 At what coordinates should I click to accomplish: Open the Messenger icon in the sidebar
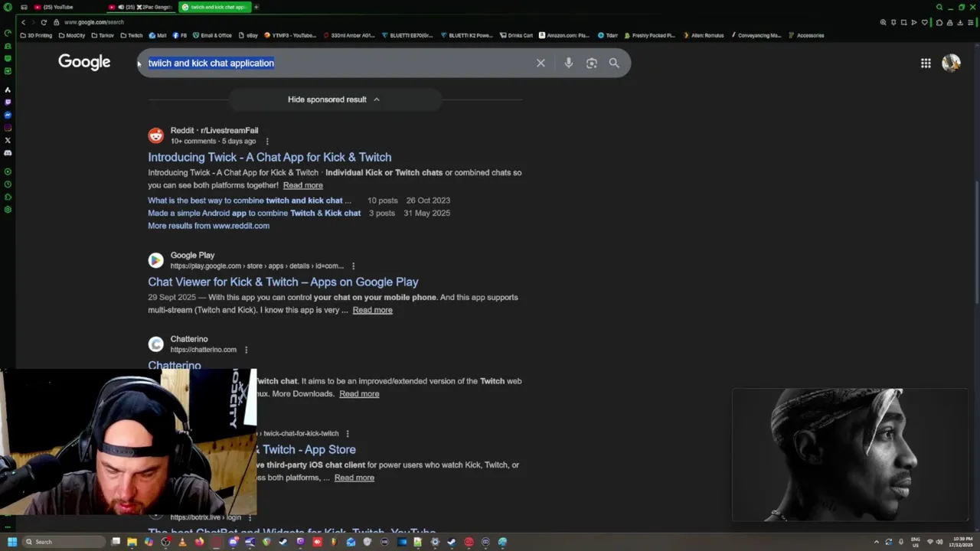[8, 115]
